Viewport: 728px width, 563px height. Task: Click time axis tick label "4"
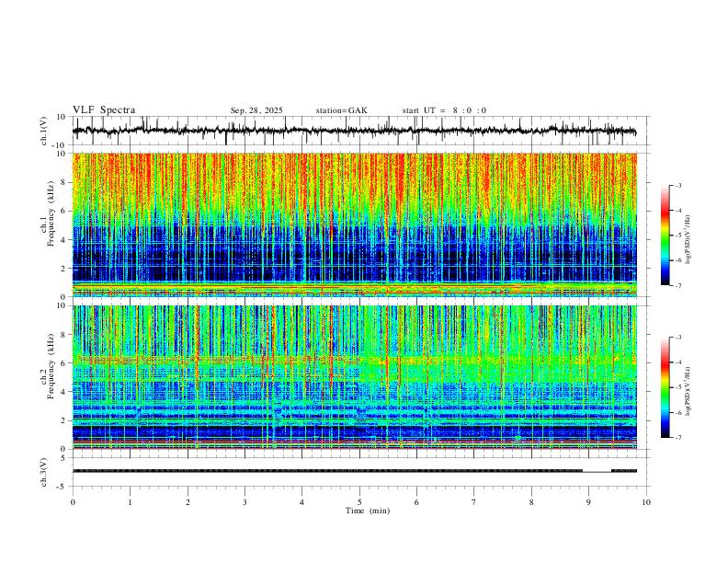301,502
